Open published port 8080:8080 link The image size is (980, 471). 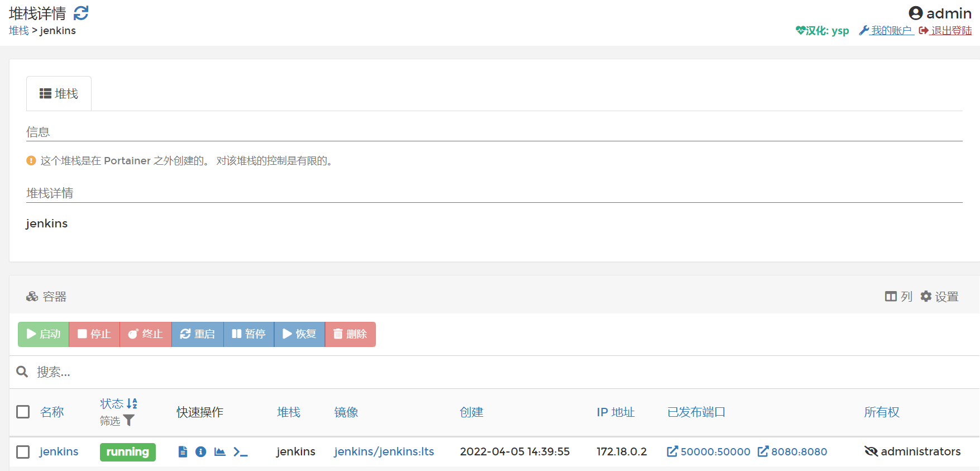[x=792, y=451]
